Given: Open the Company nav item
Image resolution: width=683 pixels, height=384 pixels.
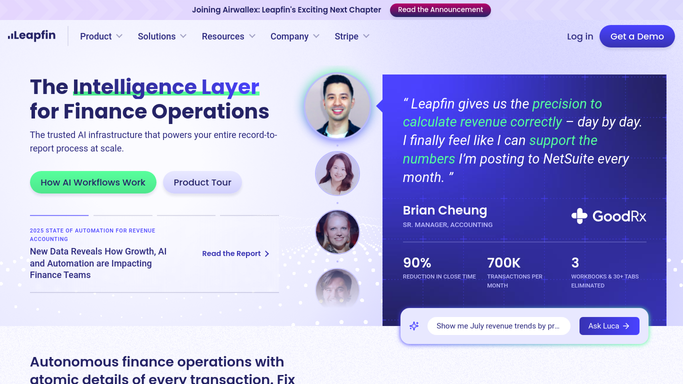Looking at the screenshot, I should pyautogui.click(x=289, y=37).
